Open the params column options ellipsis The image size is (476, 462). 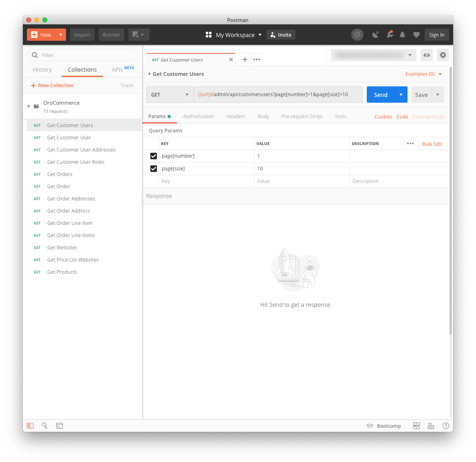tap(410, 143)
